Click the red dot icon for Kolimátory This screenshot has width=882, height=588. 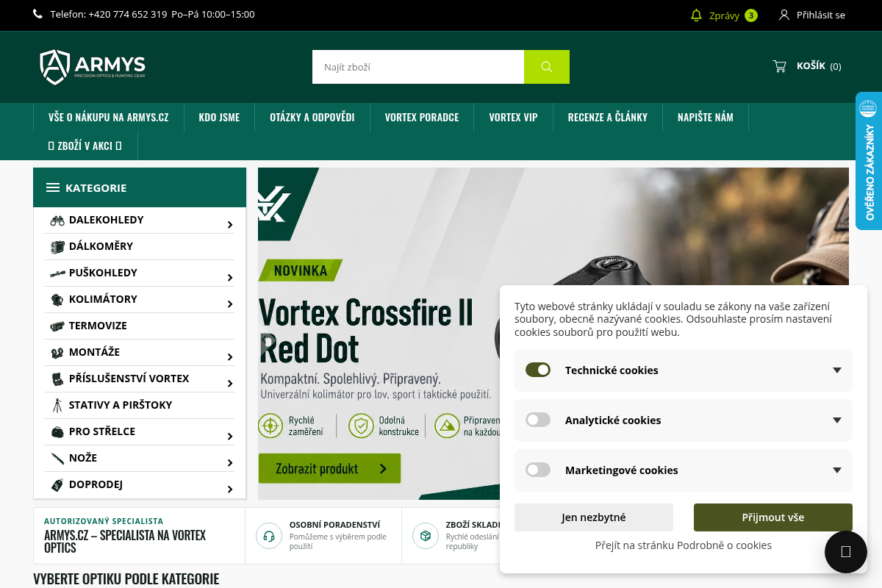(57, 300)
